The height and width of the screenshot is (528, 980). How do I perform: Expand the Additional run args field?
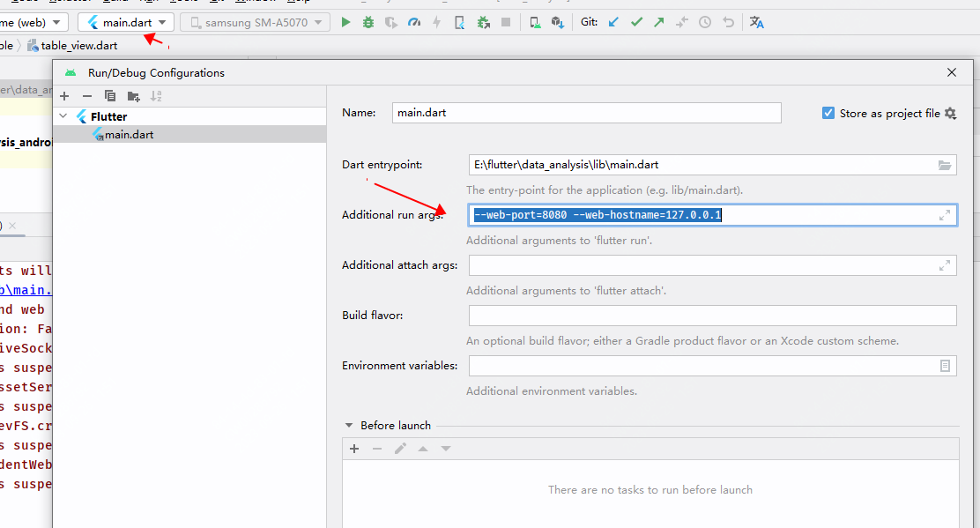945,215
